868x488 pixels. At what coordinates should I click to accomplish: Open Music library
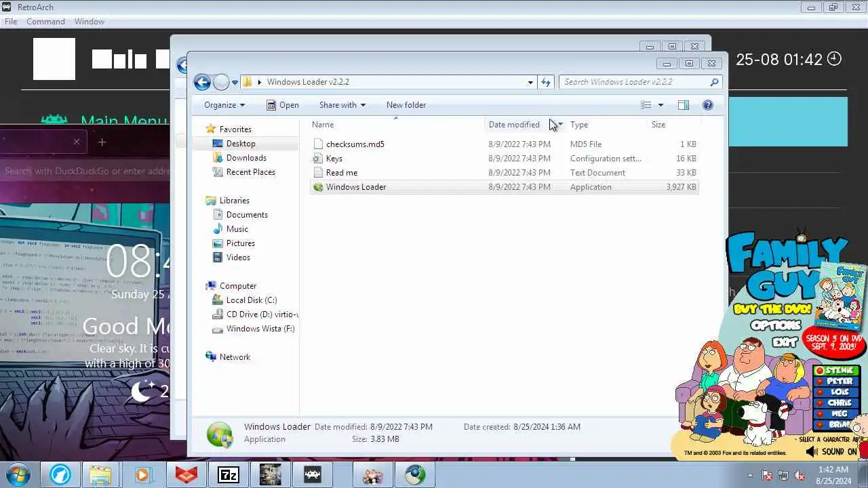[x=237, y=229]
